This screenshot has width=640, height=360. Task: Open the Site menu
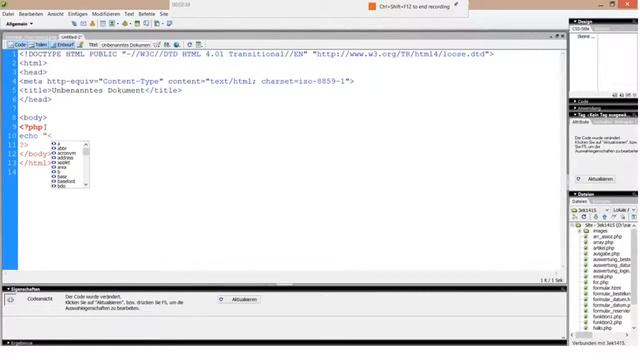pos(164,14)
